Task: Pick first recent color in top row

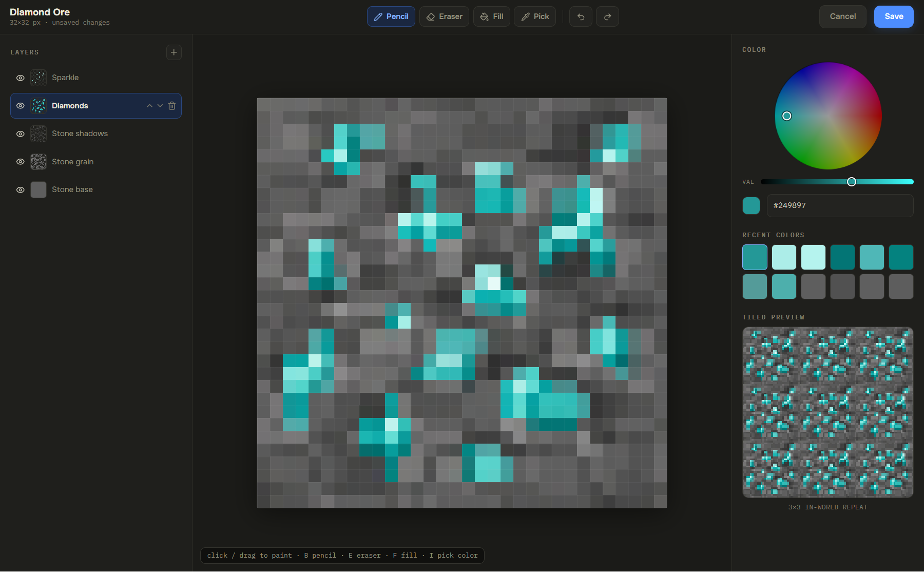Action: (755, 257)
